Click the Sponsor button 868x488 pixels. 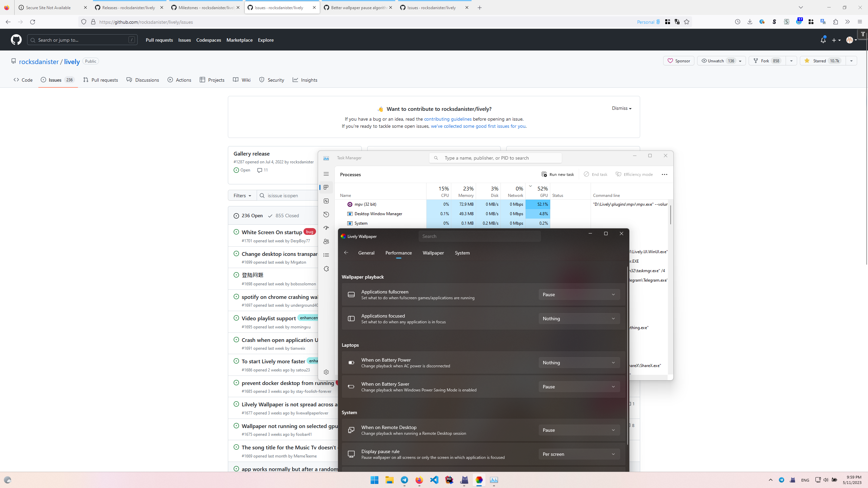coord(678,61)
